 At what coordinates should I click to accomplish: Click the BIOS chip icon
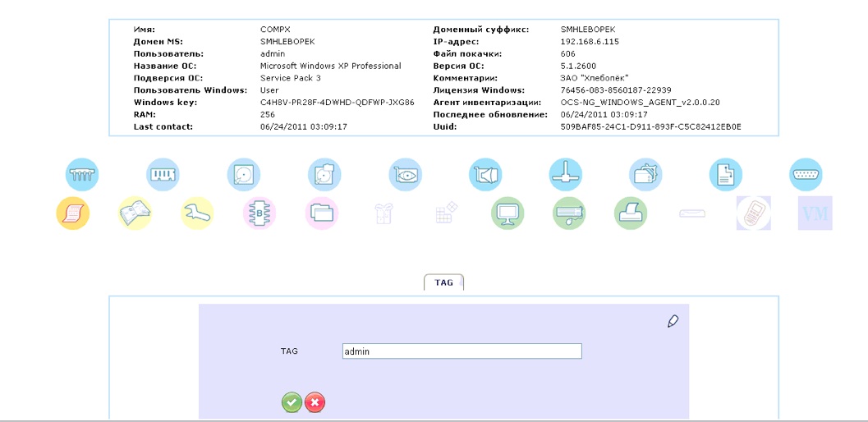pos(259,213)
